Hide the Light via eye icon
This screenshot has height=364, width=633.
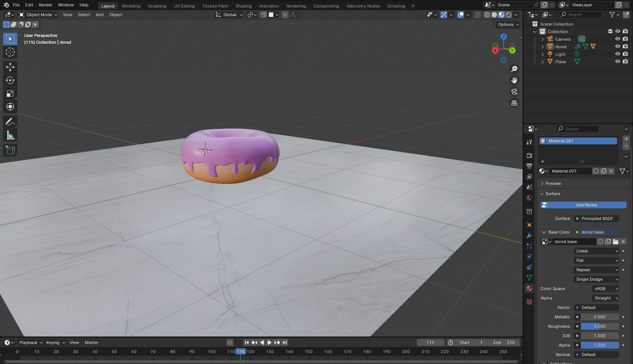coord(618,54)
